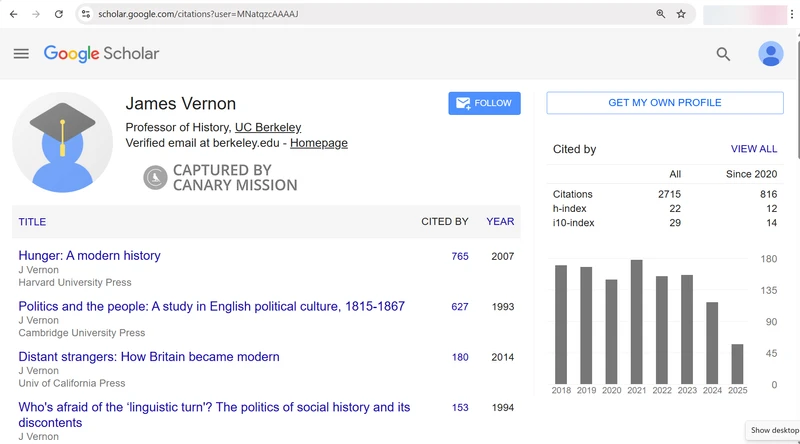Viewport: 800px width, 444px height.
Task: Click 'Univ of California Press' publisher text
Action: (72, 383)
